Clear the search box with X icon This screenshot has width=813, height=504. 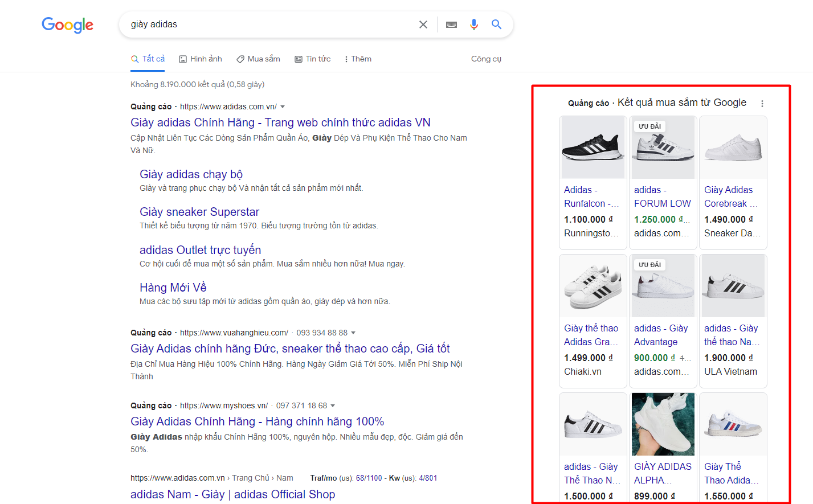click(423, 24)
